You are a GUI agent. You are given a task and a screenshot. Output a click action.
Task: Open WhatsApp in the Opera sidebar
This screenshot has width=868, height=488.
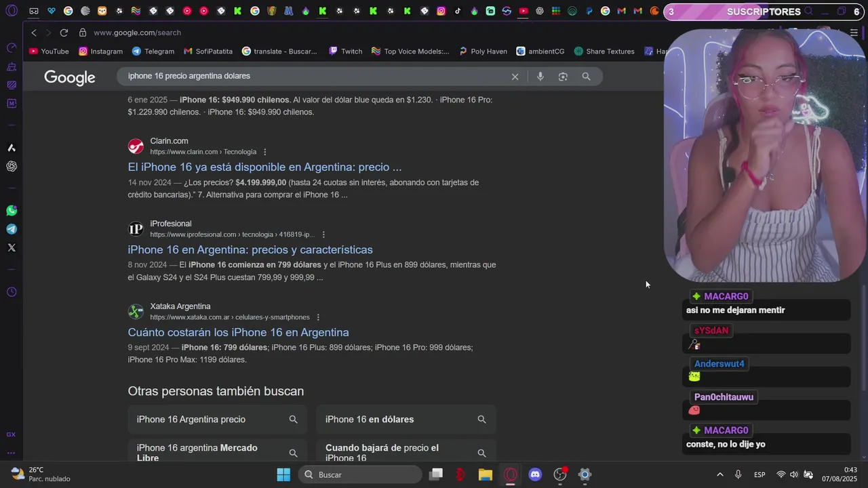point(12,211)
